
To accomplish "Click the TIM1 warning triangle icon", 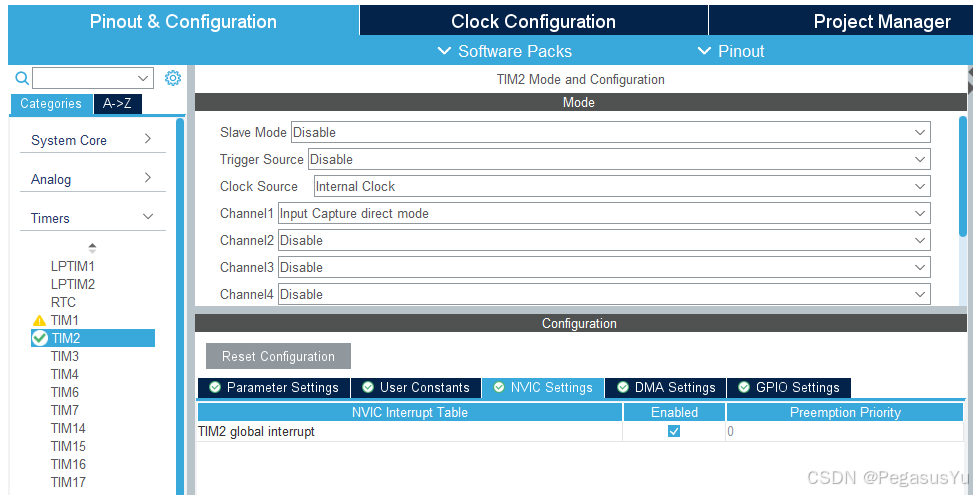I will click(39, 321).
